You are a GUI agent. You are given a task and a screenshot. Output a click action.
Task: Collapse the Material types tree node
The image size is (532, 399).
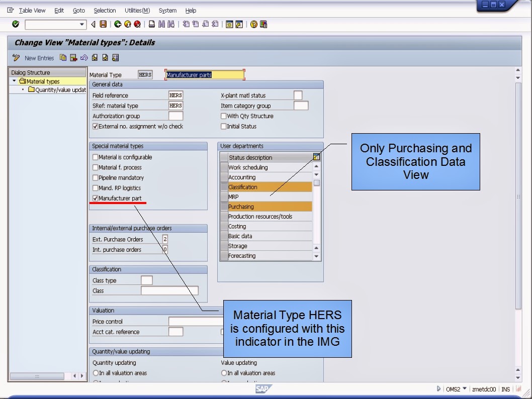[14, 81]
